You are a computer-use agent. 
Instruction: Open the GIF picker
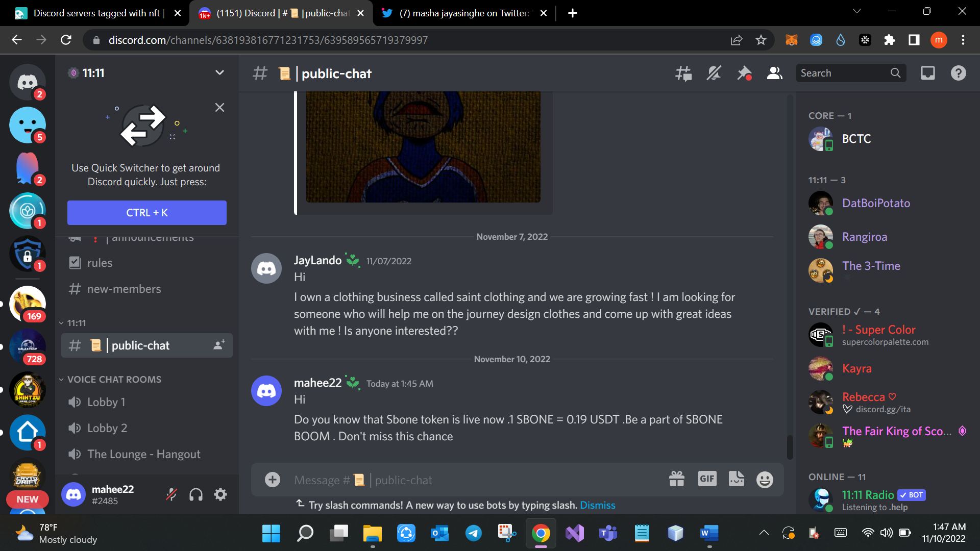pyautogui.click(x=707, y=479)
